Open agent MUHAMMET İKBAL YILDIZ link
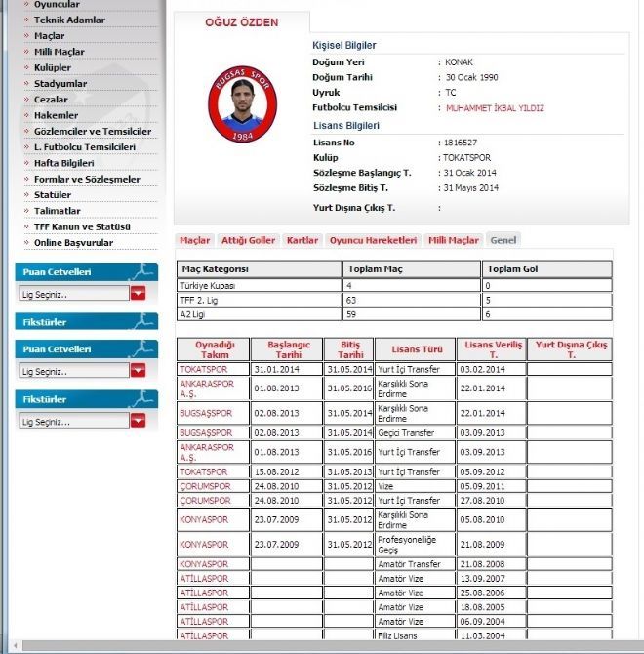Screen dimensions: 644x654 pyautogui.click(x=495, y=108)
